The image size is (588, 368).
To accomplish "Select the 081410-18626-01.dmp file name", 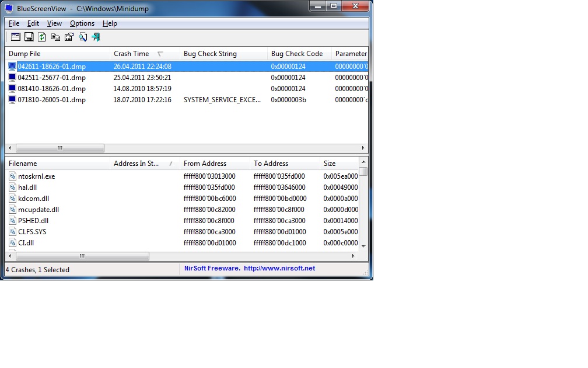I will 52,89.
